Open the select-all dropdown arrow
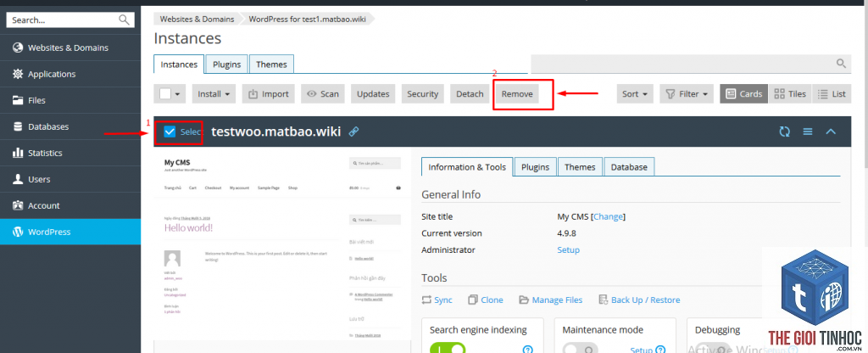This screenshot has height=353, width=868. (x=178, y=94)
